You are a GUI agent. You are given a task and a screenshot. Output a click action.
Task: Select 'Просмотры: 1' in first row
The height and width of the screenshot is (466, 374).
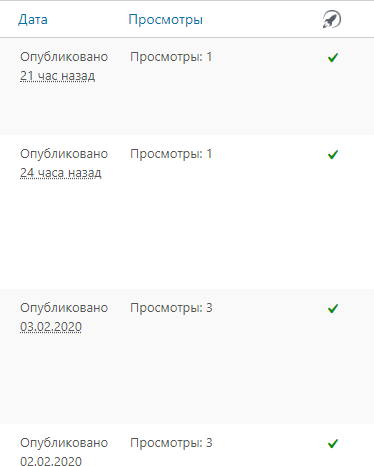click(x=171, y=57)
